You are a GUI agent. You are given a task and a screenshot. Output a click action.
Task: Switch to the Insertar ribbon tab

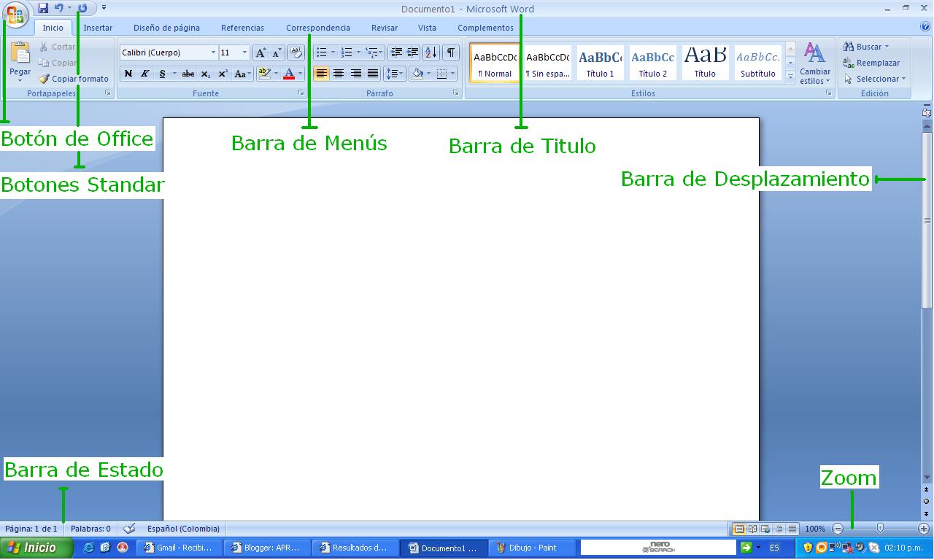[97, 28]
